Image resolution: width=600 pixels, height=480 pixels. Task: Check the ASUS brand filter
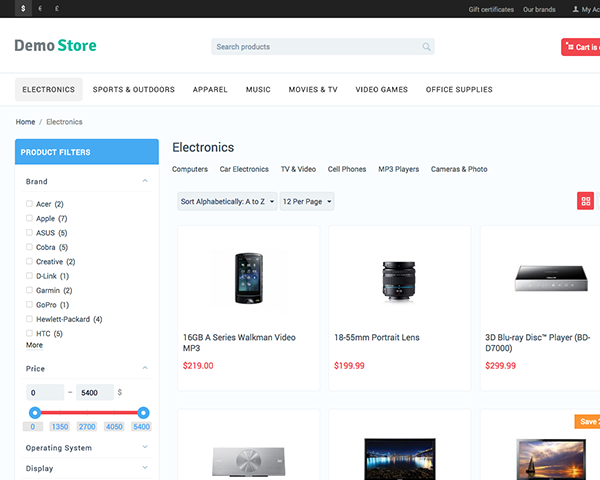[29, 233]
